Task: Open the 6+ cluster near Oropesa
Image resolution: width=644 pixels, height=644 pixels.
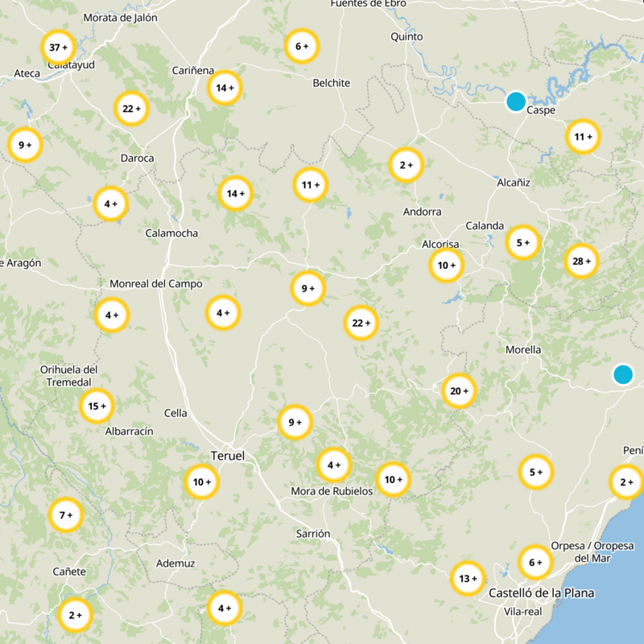Action: point(535,562)
